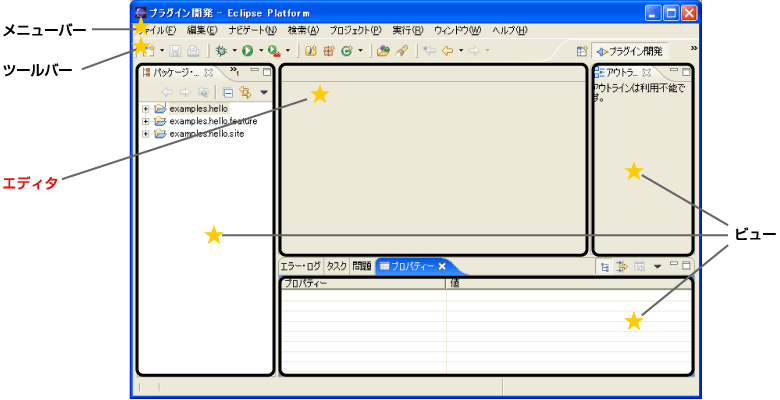This screenshot has width=780, height=400.
Task: Close the Outline view tab
Action: point(647,73)
